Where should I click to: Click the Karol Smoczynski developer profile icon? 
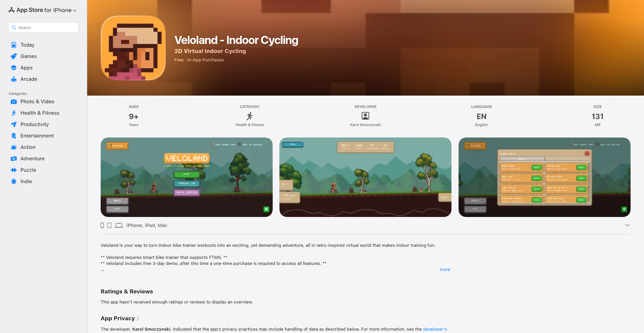[x=365, y=116]
